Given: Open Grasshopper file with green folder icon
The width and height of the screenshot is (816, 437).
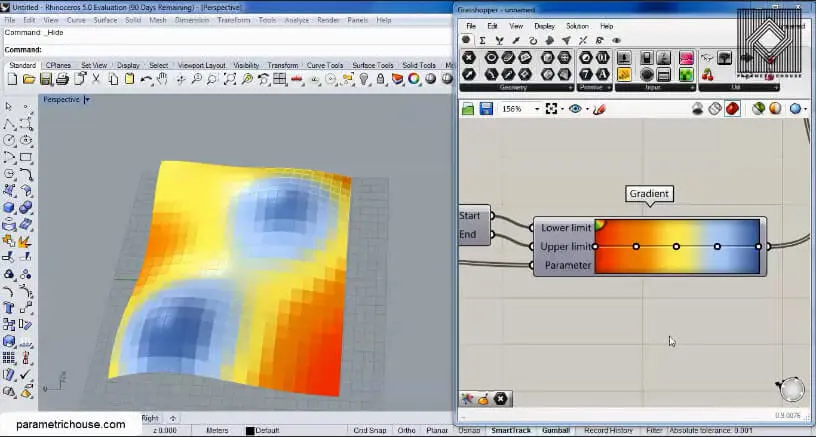Looking at the screenshot, I should 468,109.
